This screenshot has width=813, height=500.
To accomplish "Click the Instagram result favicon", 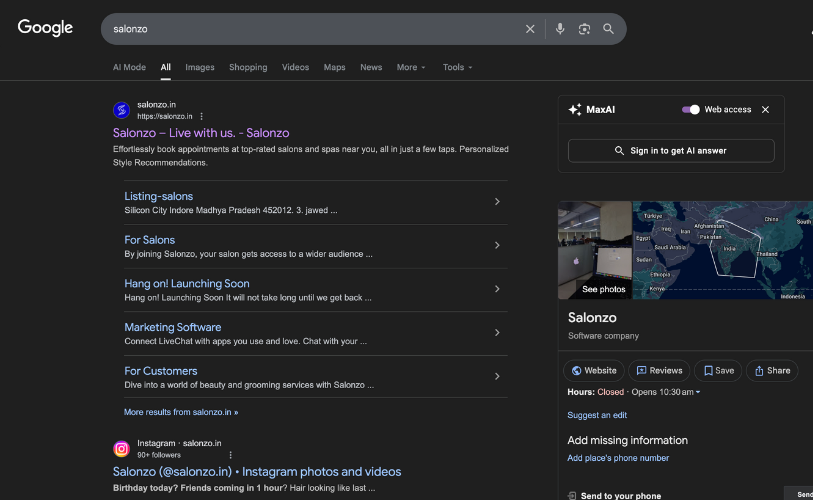I will tap(121, 449).
